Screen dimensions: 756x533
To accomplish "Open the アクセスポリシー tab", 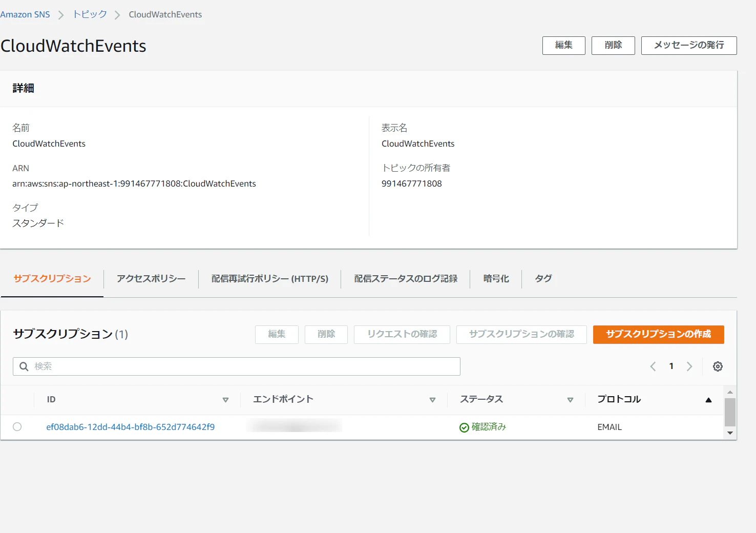I will click(x=151, y=279).
